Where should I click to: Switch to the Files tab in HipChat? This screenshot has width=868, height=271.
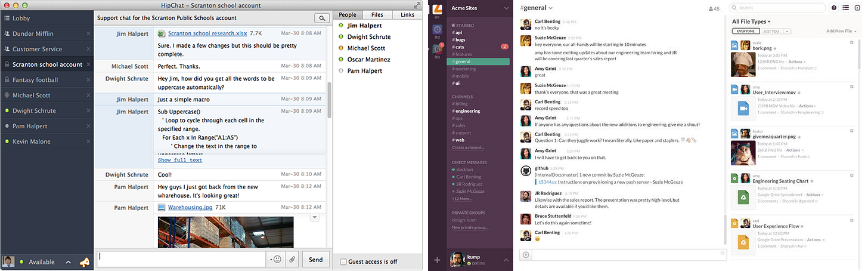pos(377,14)
